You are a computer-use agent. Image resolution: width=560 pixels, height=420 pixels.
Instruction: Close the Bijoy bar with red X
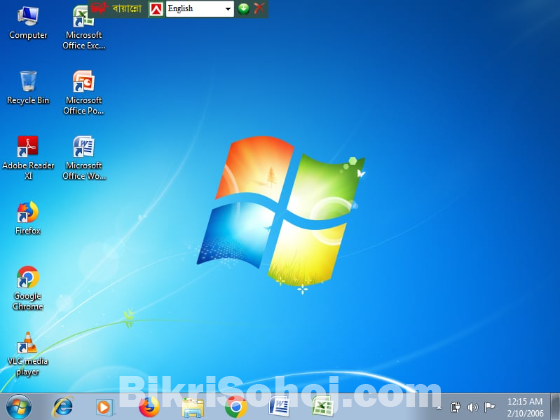click(x=259, y=8)
